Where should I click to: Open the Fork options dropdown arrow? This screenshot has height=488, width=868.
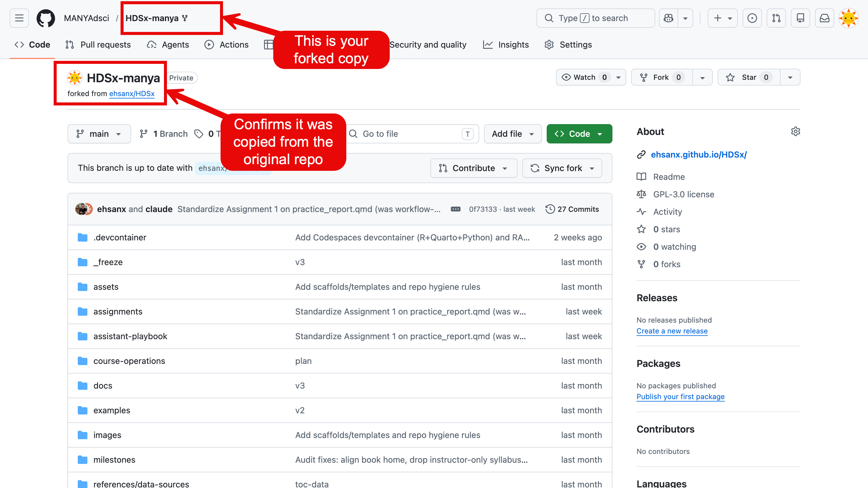tap(702, 77)
